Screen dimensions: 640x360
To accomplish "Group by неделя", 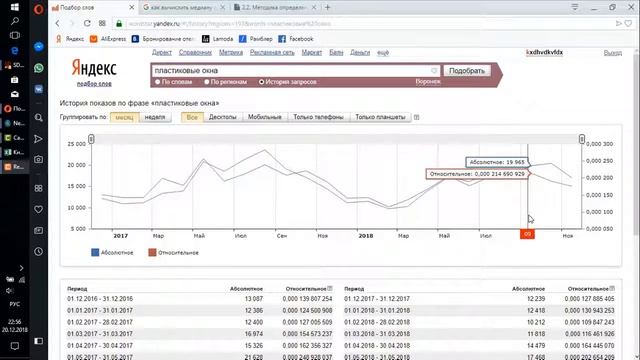I will 155,117.
